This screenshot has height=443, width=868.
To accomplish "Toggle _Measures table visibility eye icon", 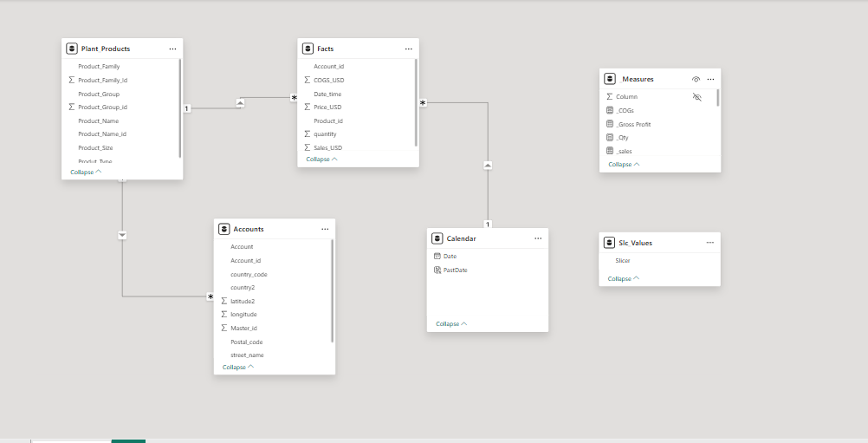I will click(x=696, y=79).
